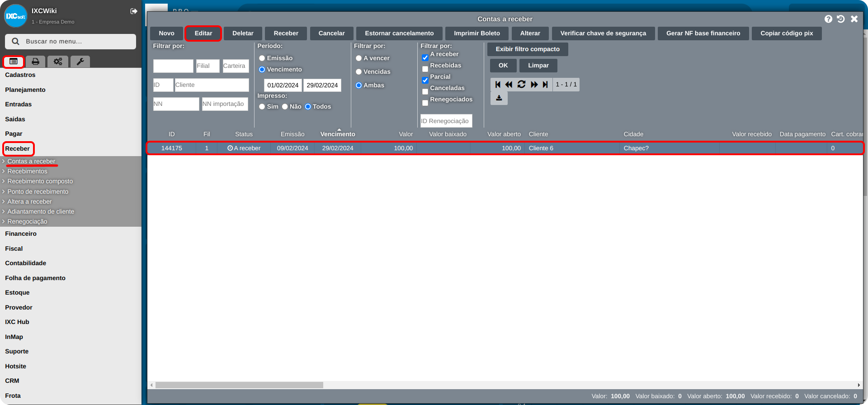Click the horizontal scrollbar thumb

point(239,385)
